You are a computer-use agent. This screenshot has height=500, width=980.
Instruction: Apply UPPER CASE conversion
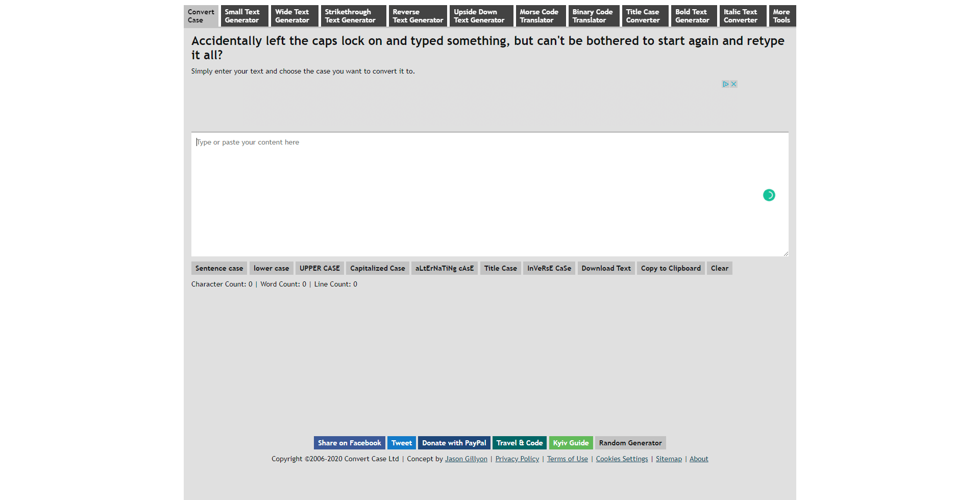pos(320,268)
